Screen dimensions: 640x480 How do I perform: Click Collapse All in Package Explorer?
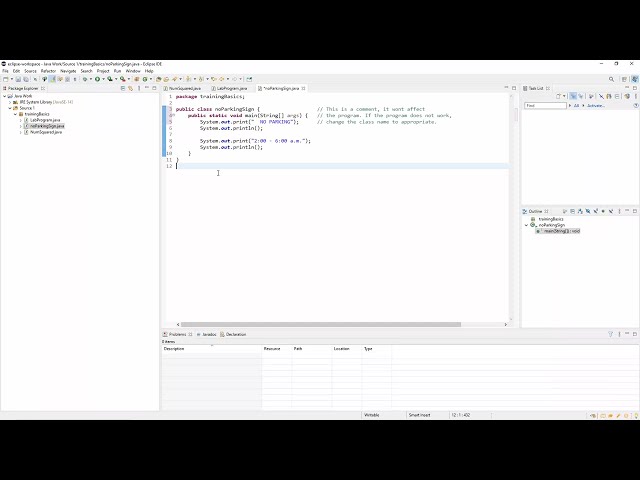[123, 88]
